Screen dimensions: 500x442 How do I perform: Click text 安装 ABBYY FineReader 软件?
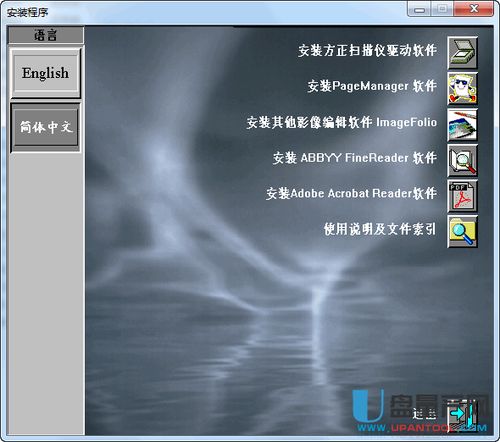tap(355, 158)
